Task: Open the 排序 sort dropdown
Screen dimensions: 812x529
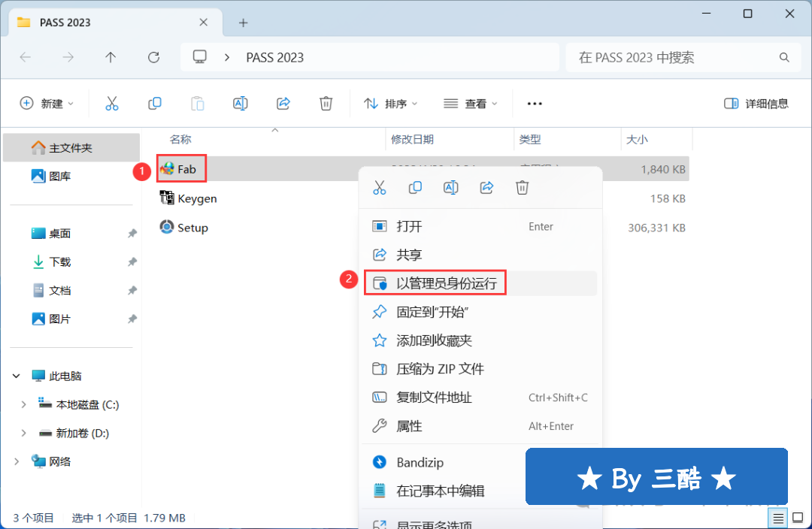Action: click(x=390, y=104)
